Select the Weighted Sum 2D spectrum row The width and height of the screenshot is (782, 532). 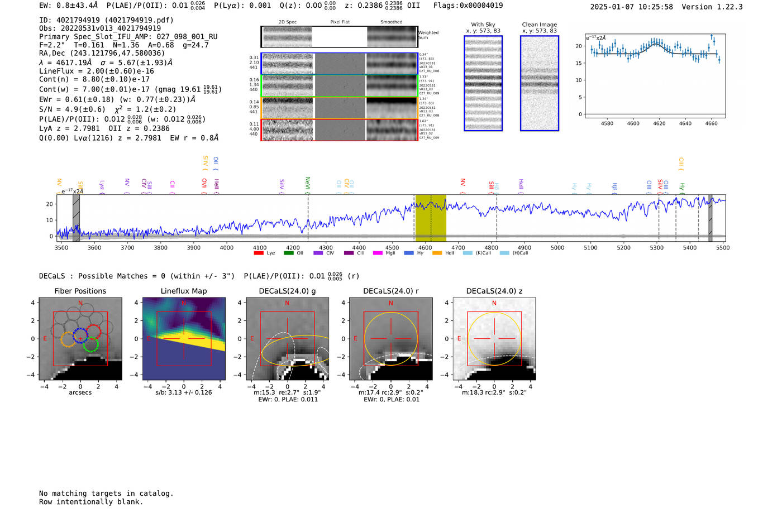[x=339, y=37]
